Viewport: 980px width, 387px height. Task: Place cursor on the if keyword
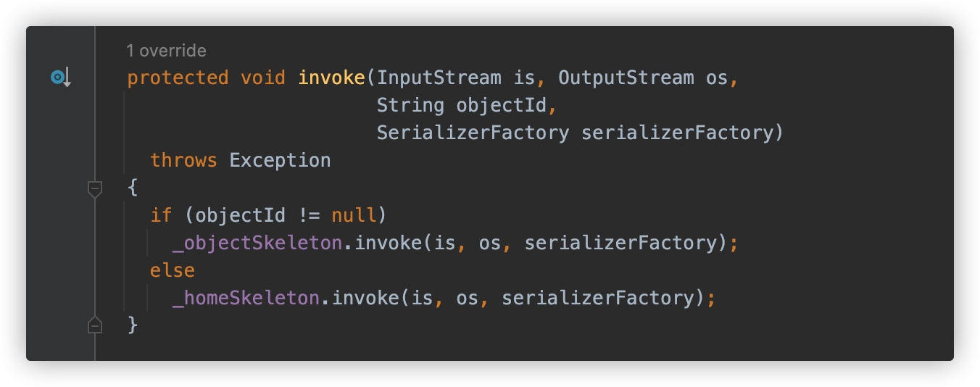(161, 215)
